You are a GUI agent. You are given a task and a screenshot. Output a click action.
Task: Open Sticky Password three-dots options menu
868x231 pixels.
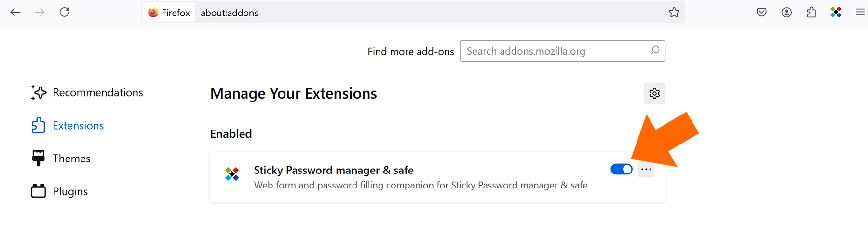(646, 169)
